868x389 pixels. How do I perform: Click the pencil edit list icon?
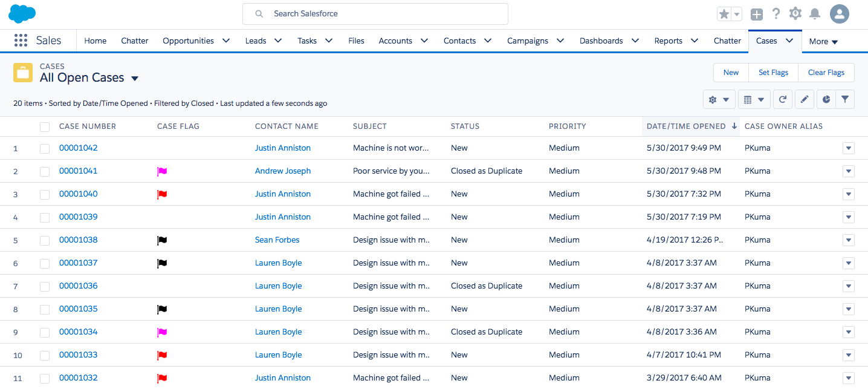(804, 100)
